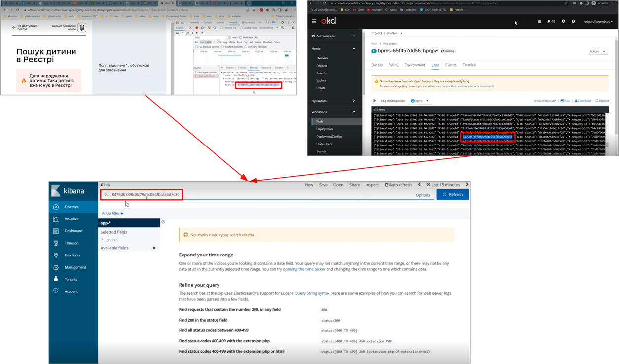
Task: Toggle Has blocked cookies checkbox
Action: tap(196, 47)
